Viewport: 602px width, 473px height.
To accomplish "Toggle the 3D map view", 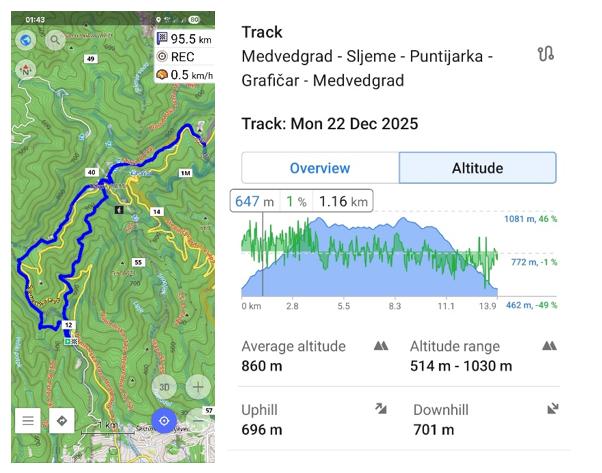I will pos(165,387).
